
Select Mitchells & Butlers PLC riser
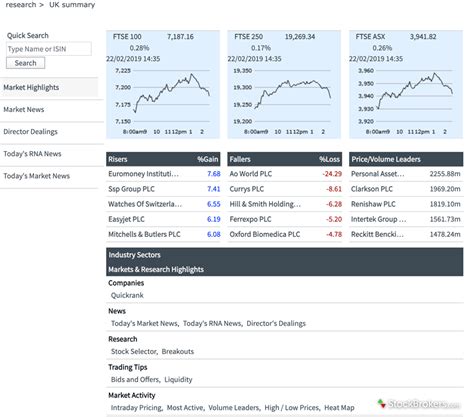[144, 234]
